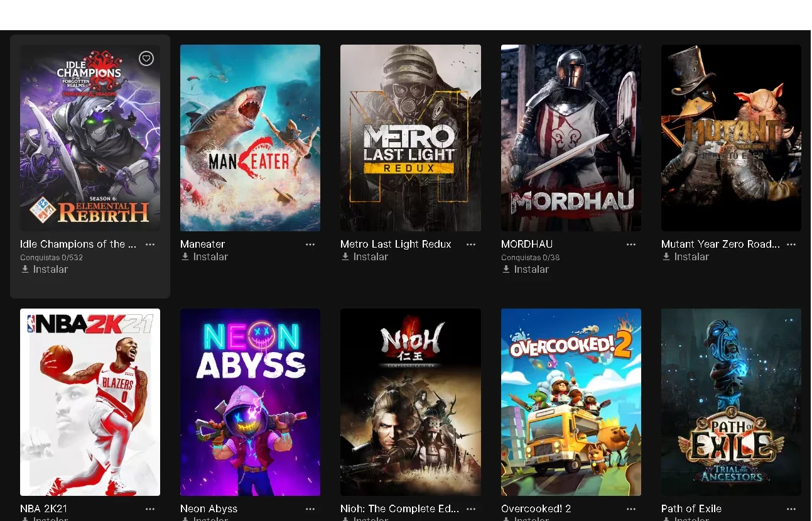
Task: Open the NBA 2K21 cover art
Action: click(x=90, y=402)
